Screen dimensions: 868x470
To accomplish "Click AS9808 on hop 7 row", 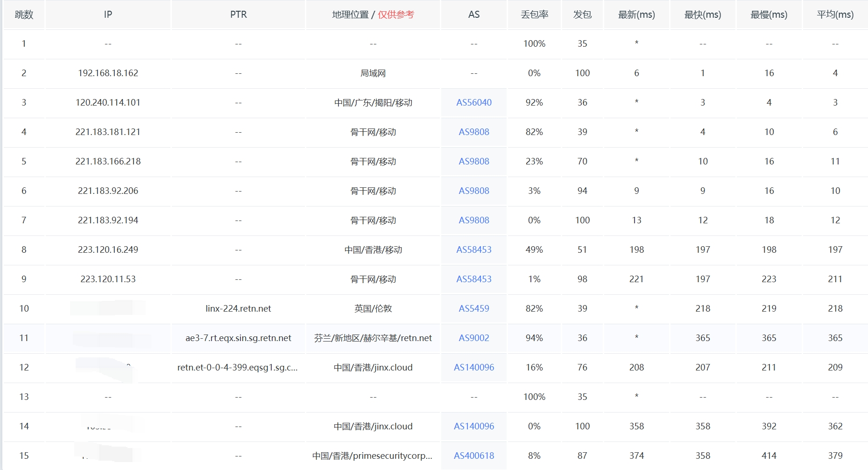I will point(473,220).
